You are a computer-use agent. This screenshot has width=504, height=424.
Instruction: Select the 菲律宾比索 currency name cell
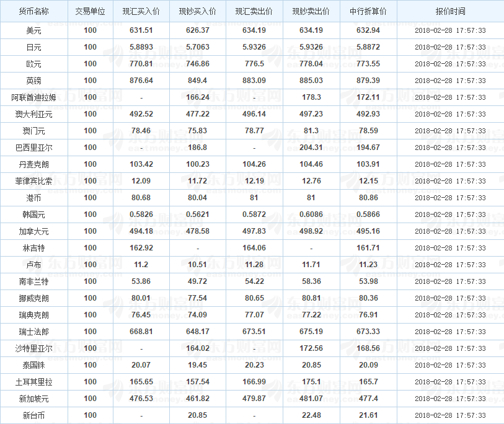[x=33, y=181]
